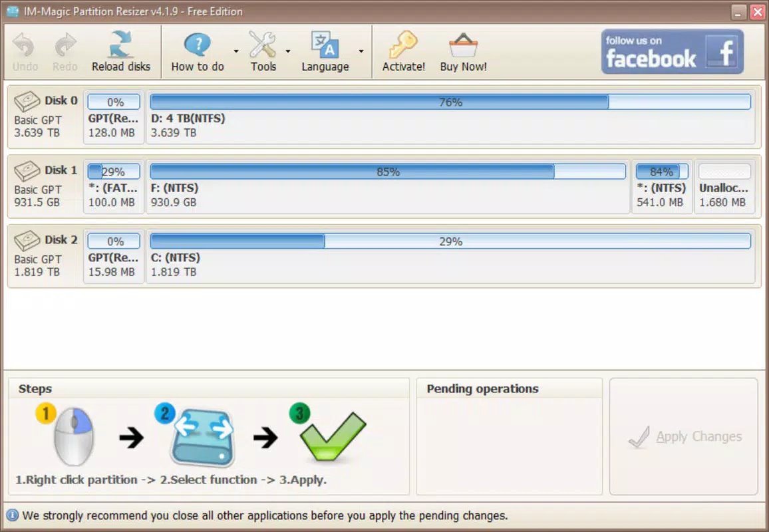Click the 0% bar on Disk 0 reserved partition
Viewport: 769px width, 532px height.
tap(114, 102)
